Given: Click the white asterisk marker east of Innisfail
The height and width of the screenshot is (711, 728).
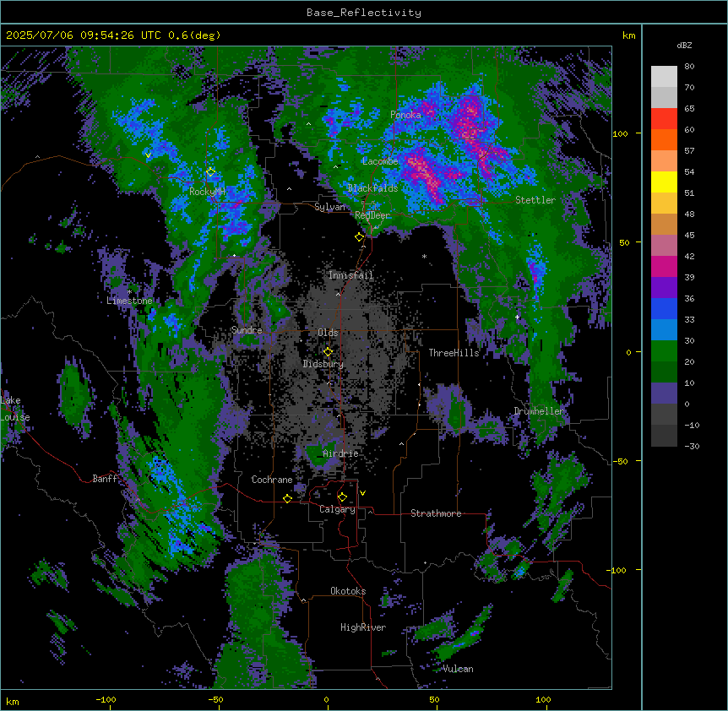Looking at the screenshot, I should coord(424,256).
